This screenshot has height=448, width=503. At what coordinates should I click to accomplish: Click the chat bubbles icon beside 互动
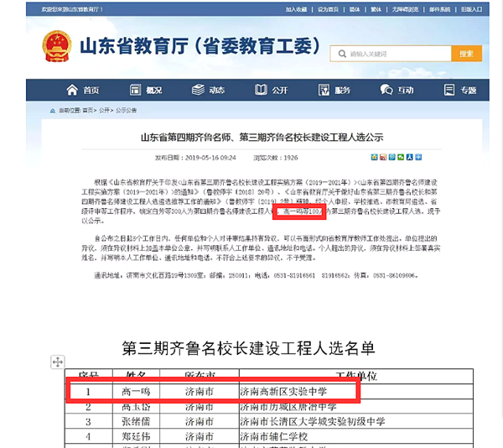(386, 90)
